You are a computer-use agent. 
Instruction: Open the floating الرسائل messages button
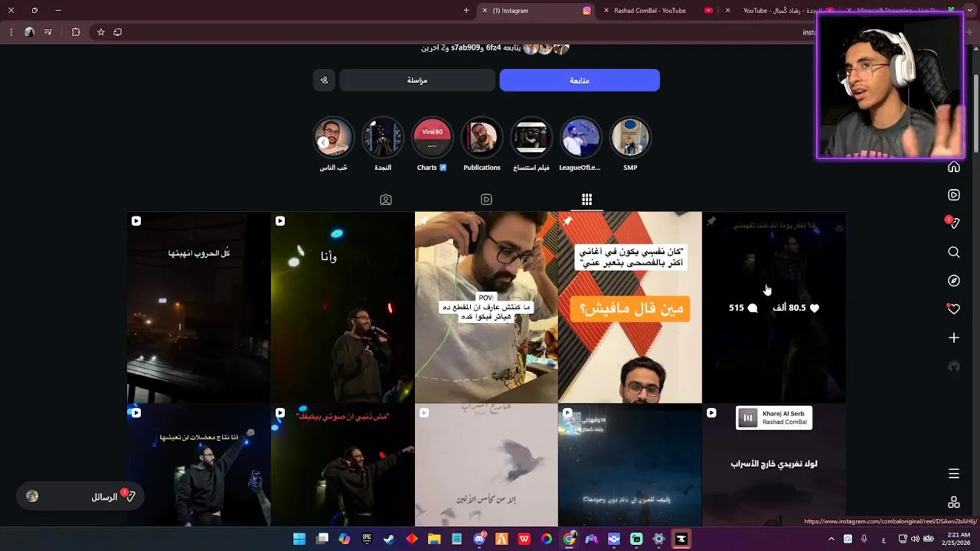pos(81,497)
